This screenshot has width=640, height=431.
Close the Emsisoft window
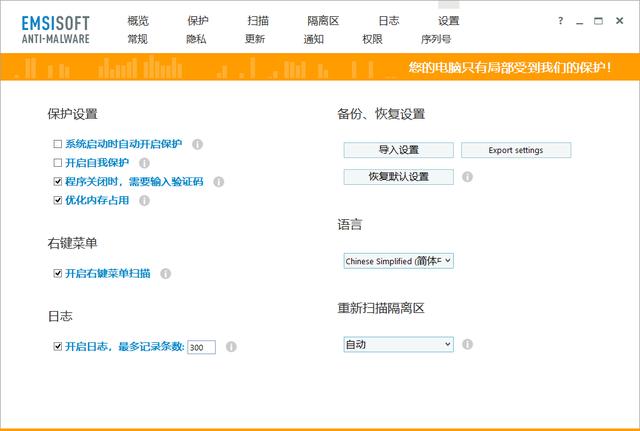[620, 21]
